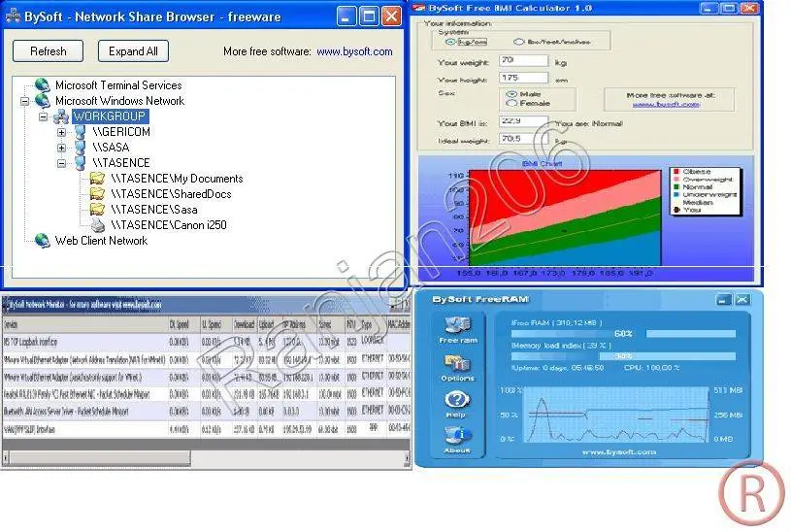Click the Expand All button
Image resolution: width=791 pixels, height=532 pixels.
coord(133,51)
